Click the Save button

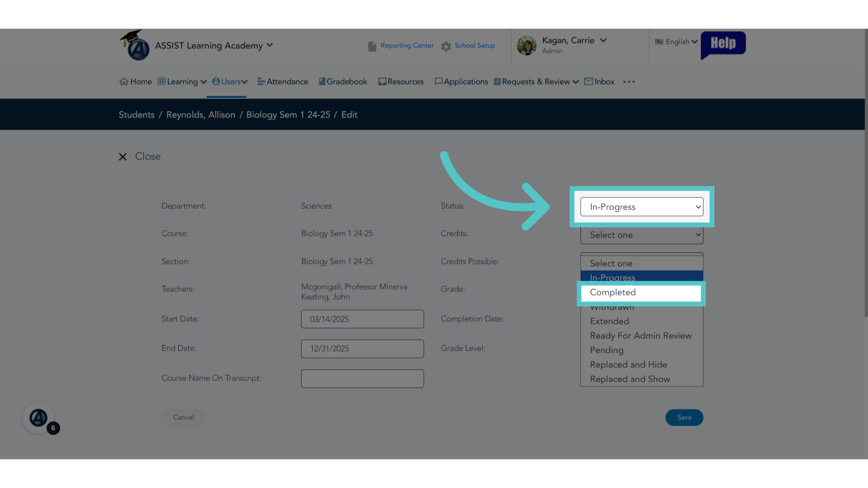[x=684, y=418]
